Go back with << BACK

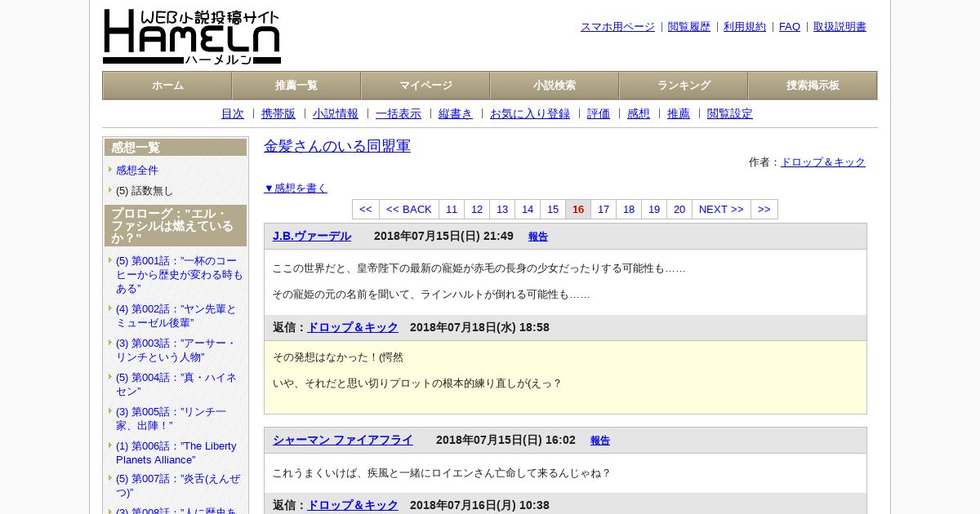pyautogui.click(x=409, y=210)
